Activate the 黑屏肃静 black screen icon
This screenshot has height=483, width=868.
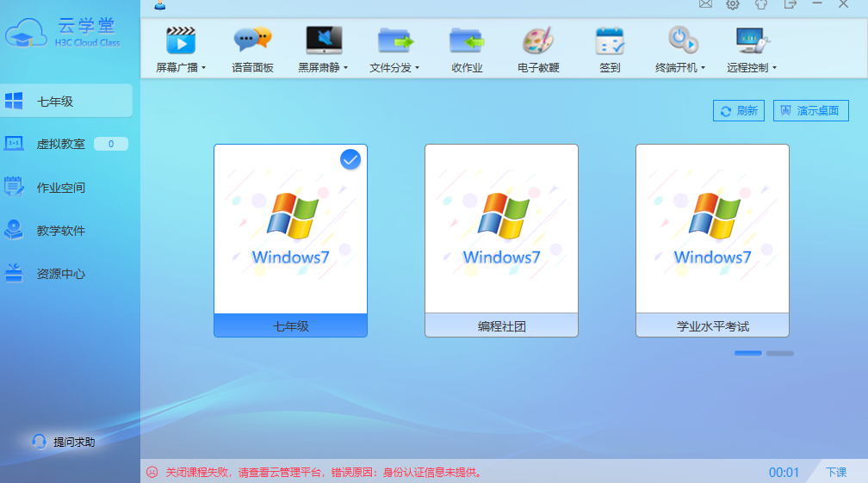click(324, 40)
